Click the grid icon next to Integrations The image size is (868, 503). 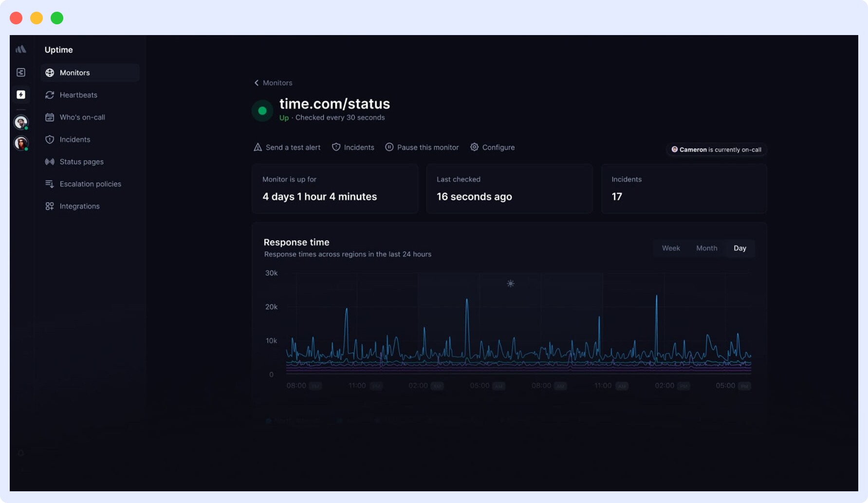pos(50,206)
